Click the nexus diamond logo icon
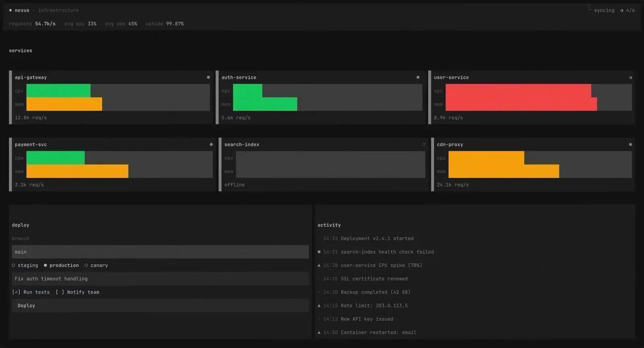The width and height of the screenshot is (644, 348). [x=10, y=10]
